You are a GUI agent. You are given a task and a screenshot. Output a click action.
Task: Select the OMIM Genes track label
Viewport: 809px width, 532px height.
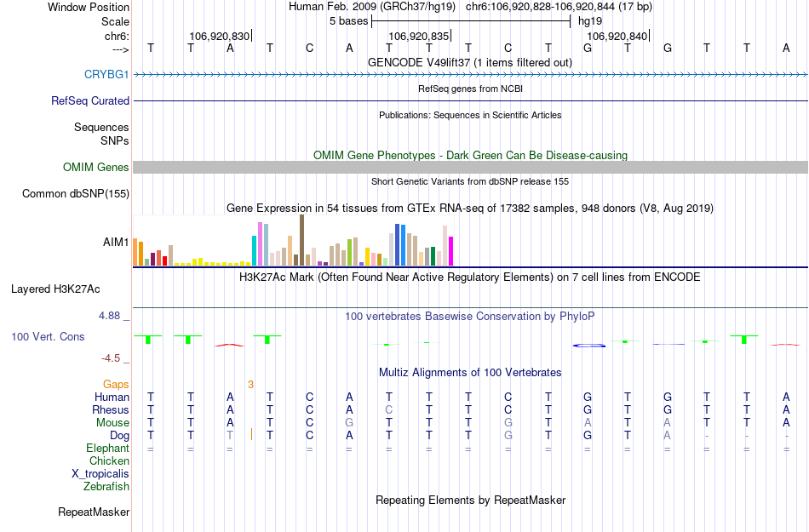(95, 167)
